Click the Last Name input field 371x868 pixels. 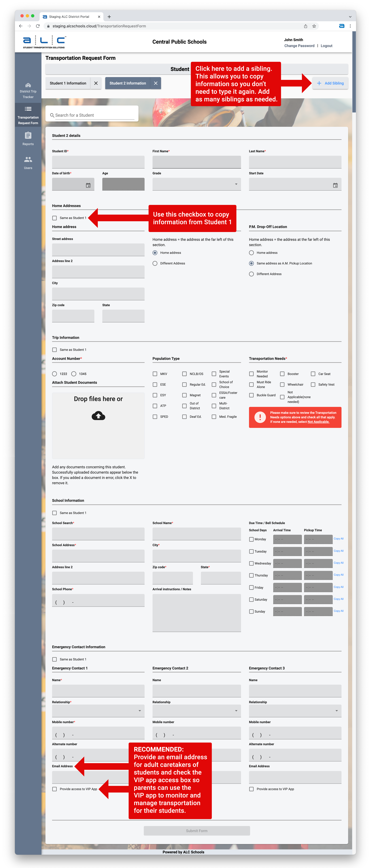click(x=295, y=162)
